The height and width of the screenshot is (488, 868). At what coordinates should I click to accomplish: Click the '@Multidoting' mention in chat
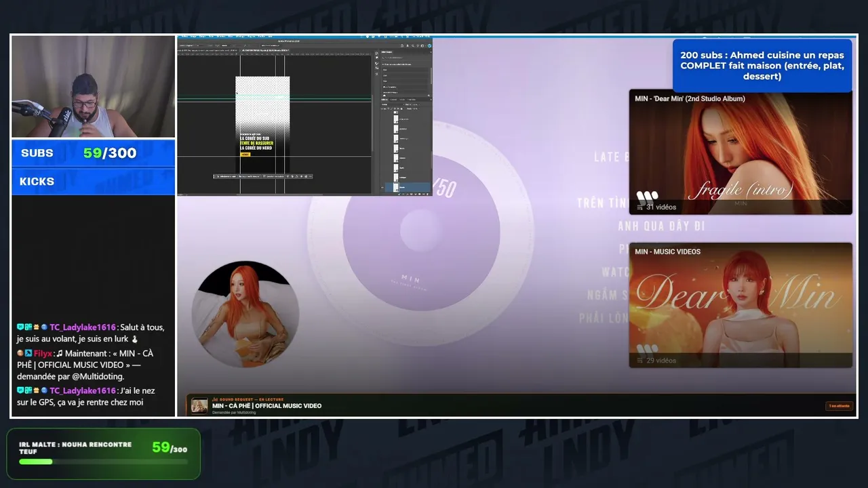(98, 376)
